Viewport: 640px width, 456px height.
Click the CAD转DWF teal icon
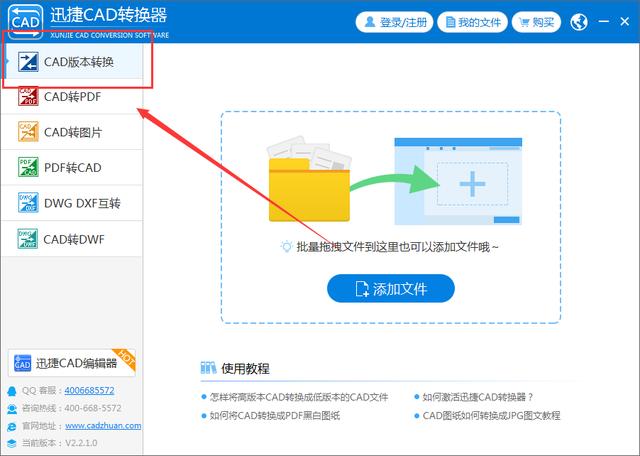(28, 239)
